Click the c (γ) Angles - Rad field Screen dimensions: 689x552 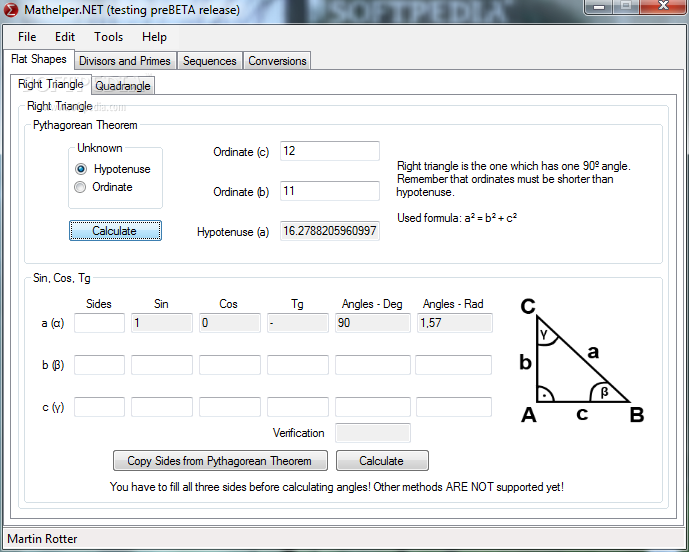(454, 407)
